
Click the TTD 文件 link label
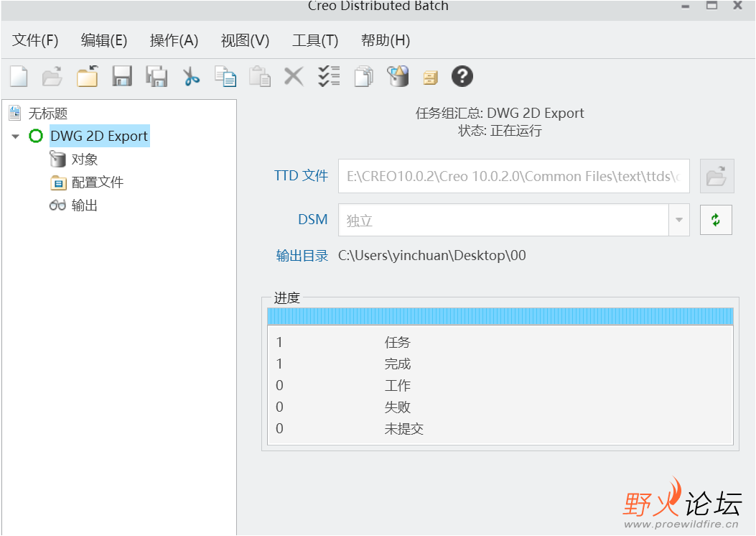tap(301, 175)
